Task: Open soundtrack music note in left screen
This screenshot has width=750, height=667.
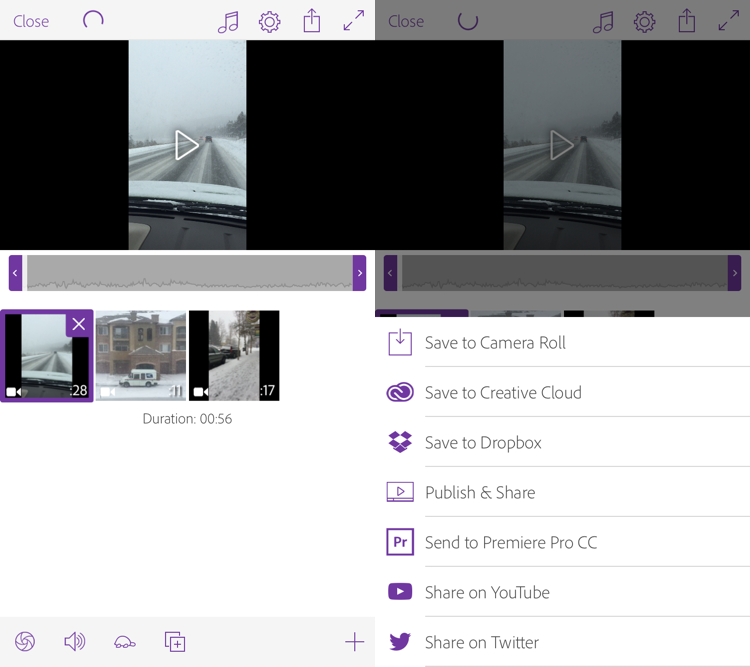Action: pos(228,22)
